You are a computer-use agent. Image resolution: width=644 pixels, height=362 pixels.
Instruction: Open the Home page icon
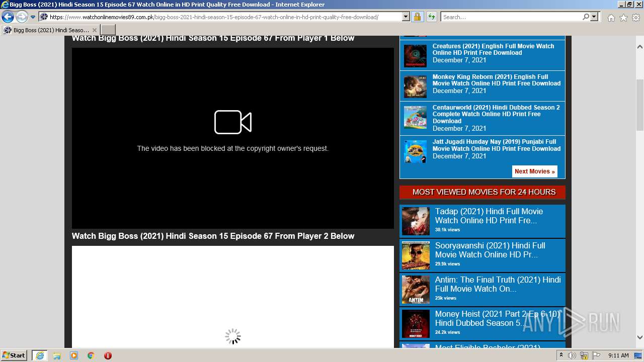[611, 18]
